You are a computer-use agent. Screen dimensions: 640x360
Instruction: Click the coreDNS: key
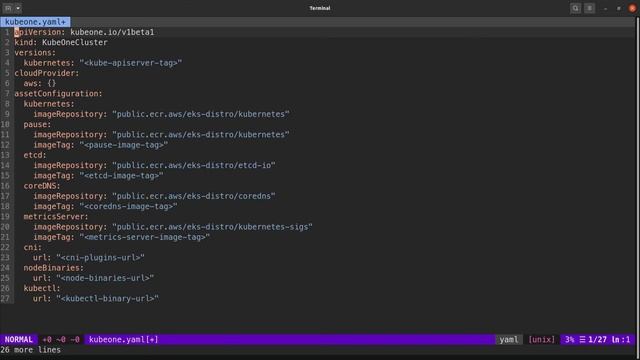pos(42,186)
